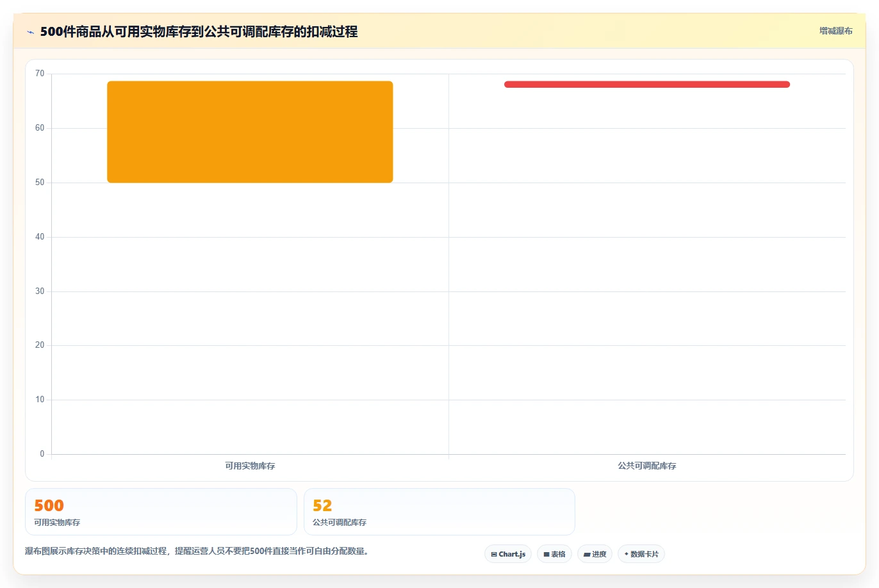This screenshot has width=879, height=588.
Task: Click the orange number 500
Action: [49, 505]
